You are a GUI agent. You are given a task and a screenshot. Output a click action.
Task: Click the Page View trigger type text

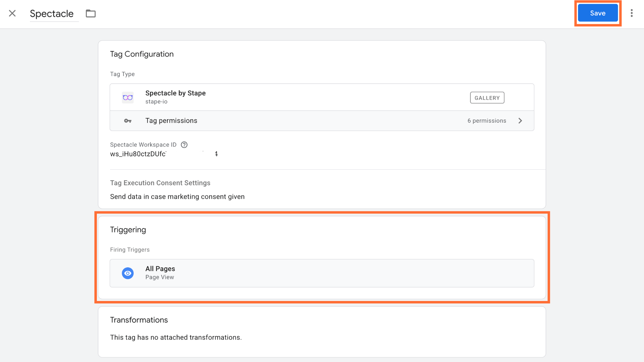[x=160, y=277]
